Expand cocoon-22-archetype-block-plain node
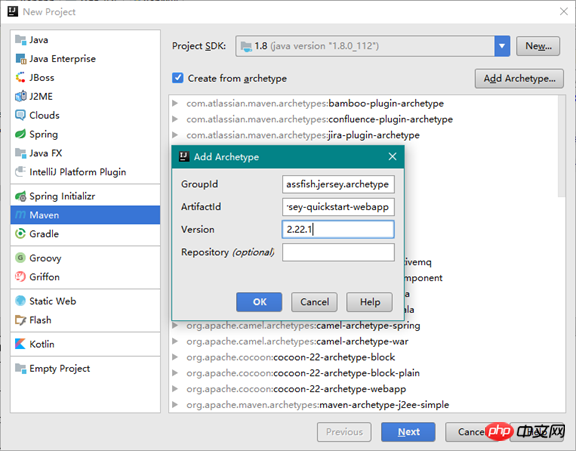The height and width of the screenshot is (451, 576). click(x=175, y=373)
